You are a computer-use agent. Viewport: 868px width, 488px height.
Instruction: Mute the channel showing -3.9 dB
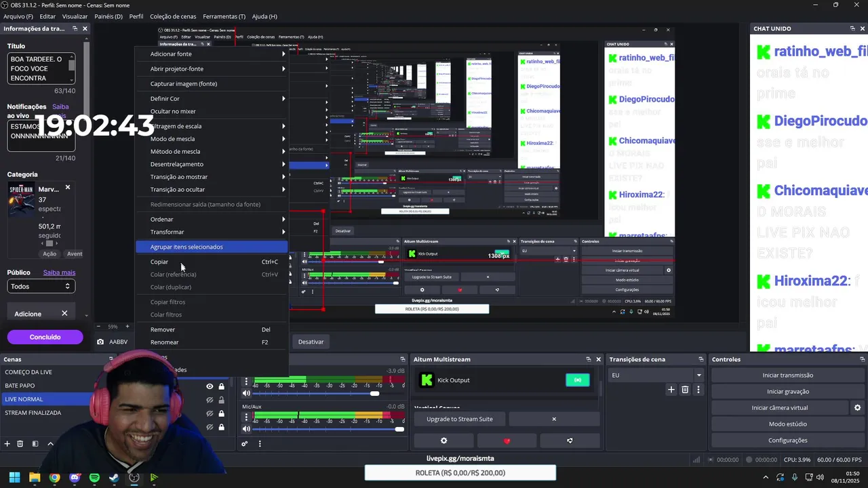pos(246,393)
